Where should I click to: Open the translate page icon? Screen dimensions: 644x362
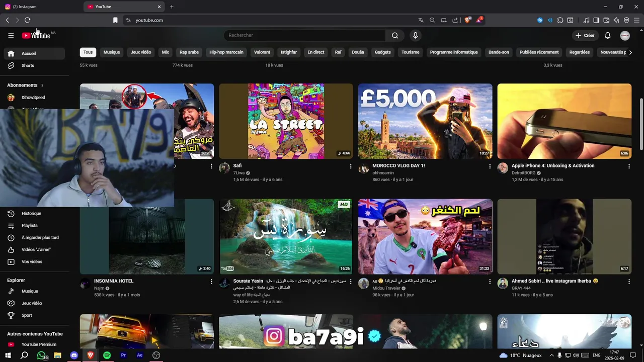421,20
